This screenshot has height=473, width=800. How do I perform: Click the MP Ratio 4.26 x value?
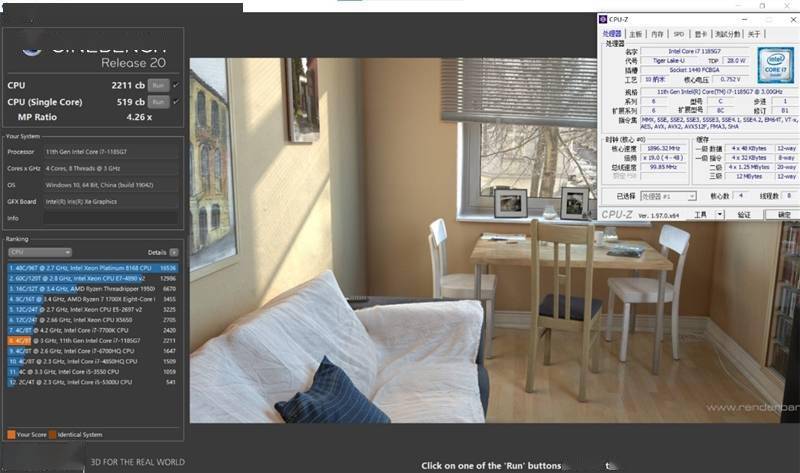(x=139, y=117)
